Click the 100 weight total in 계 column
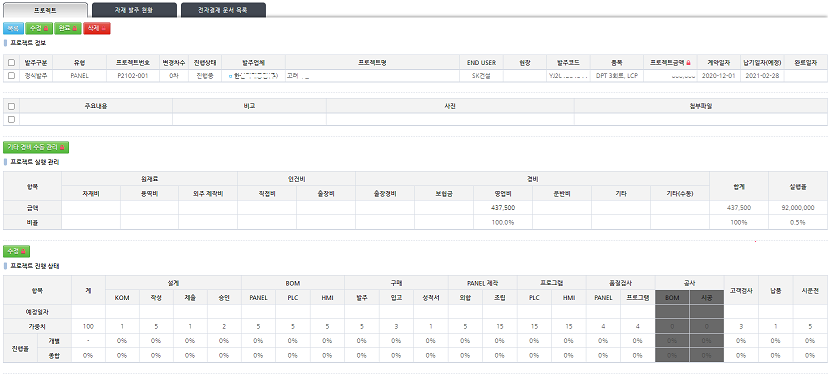Image resolution: width=836 pixels, height=374 pixels. pyautogui.click(x=89, y=326)
